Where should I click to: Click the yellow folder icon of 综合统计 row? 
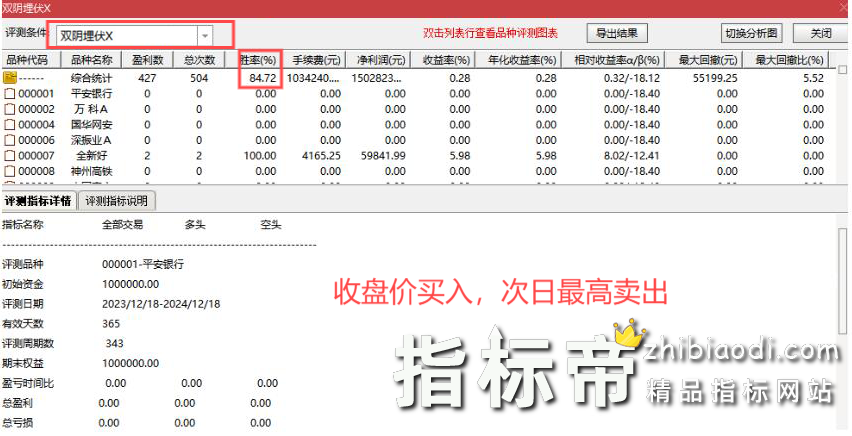tap(10, 78)
